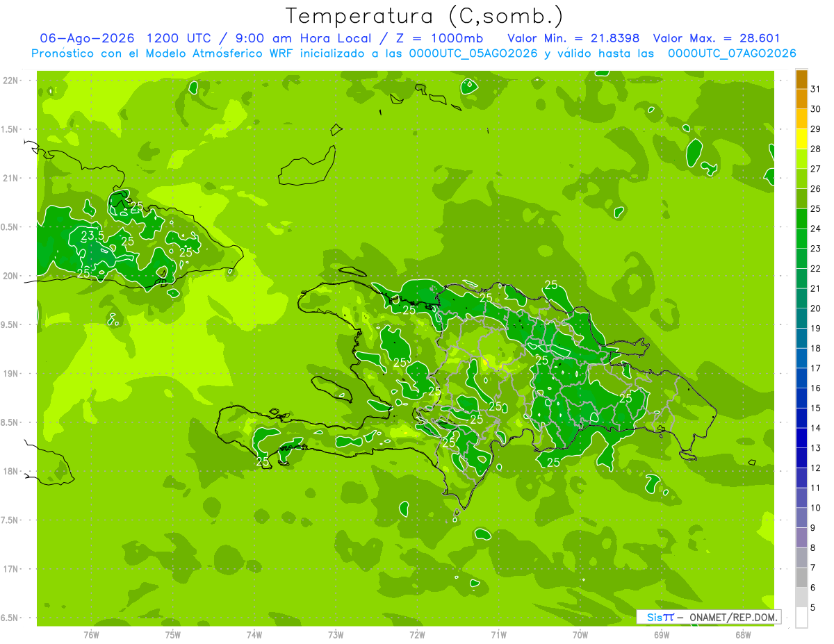Select the "06-Ago-2026" date text
834x644 pixels.
pos(88,38)
